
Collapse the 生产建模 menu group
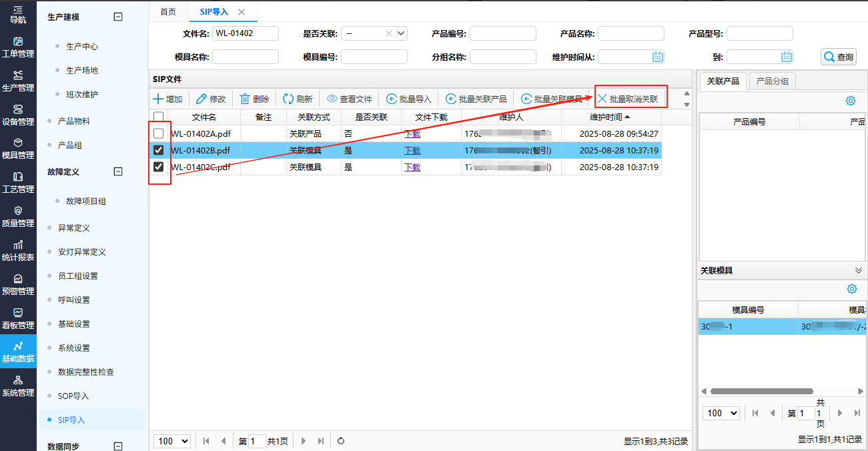118,17
